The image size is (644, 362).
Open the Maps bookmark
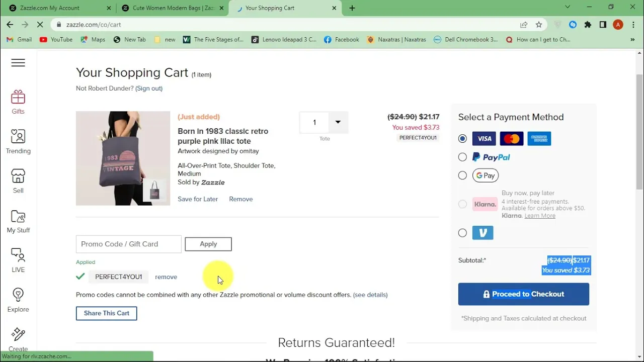(x=93, y=40)
